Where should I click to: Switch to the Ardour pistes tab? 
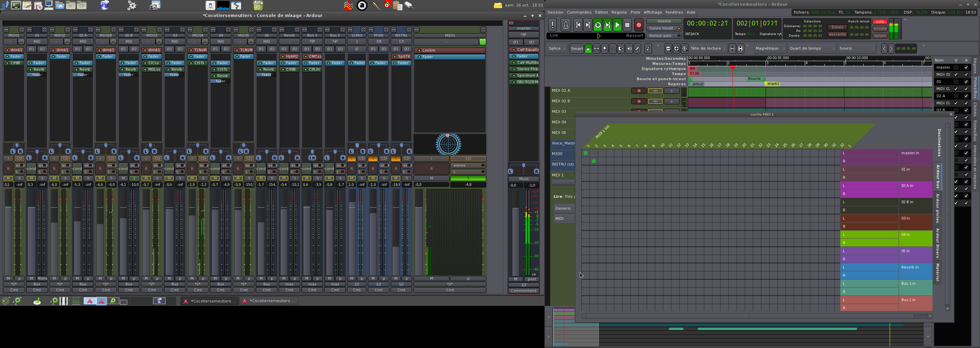(x=938, y=208)
